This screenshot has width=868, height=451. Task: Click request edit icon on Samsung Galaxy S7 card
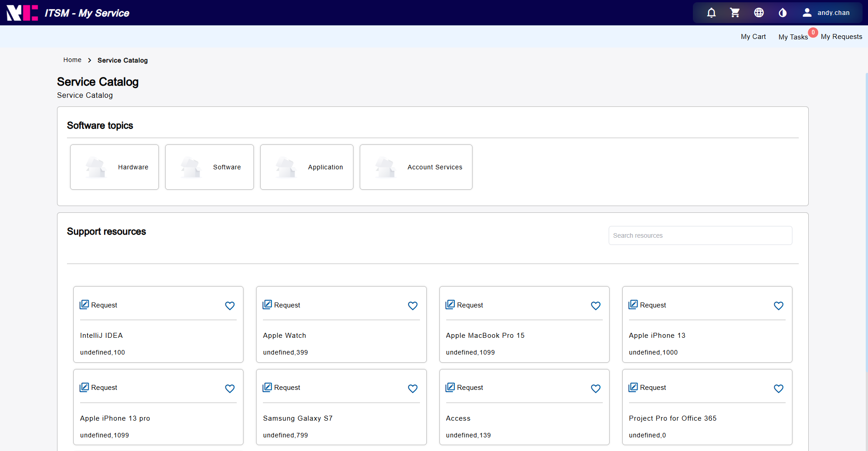(267, 387)
